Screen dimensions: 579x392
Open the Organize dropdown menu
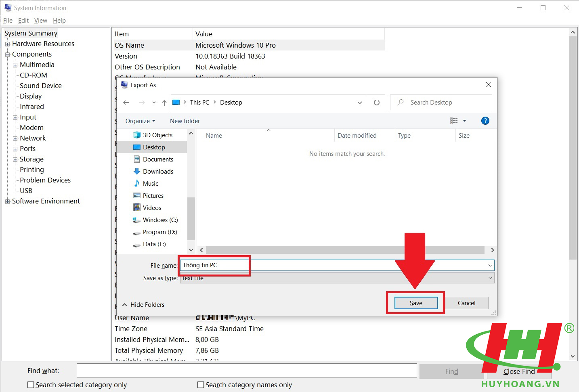[140, 121]
